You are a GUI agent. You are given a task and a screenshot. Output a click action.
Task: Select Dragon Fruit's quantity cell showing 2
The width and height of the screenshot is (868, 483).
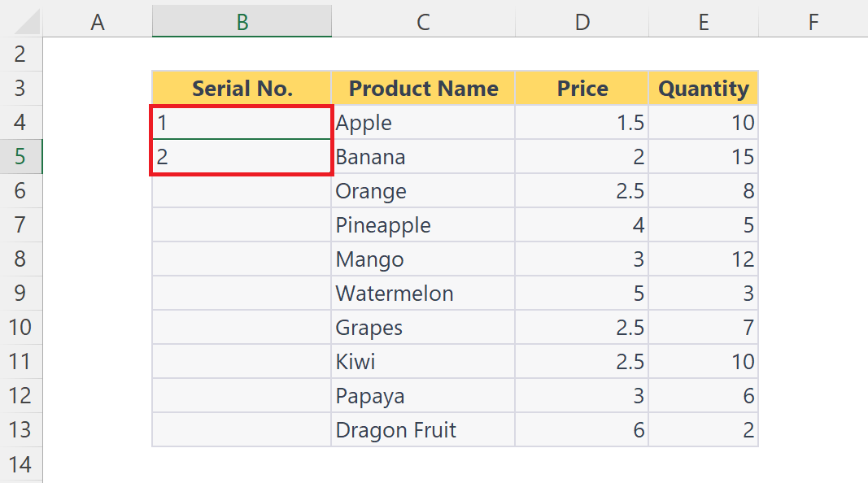(x=703, y=429)
